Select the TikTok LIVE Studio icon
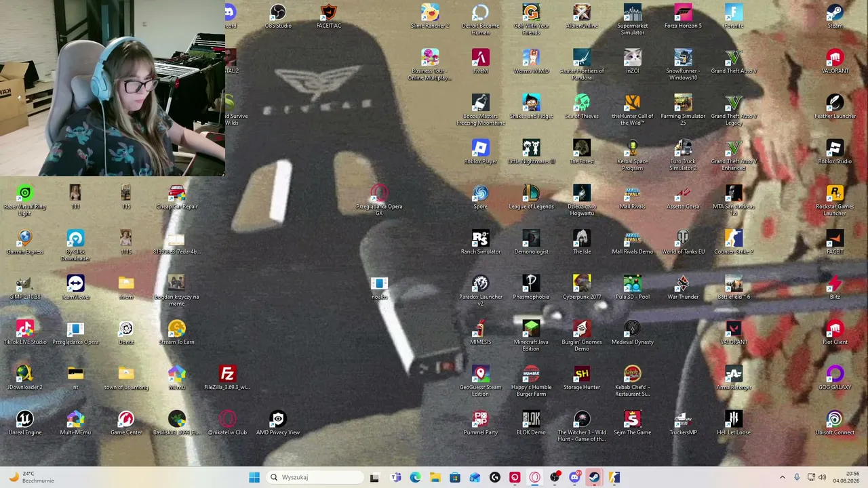Screen dimensions: 868x488 [24, 332]
